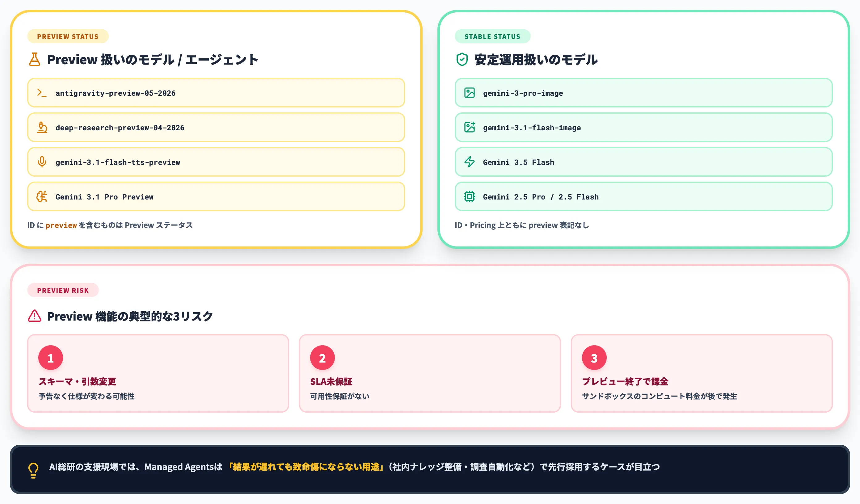Click the image-plus icon for gemini-3.1-flash-image
Image resolution: width=860 pixels, height=504 pixels.
[470, 127]
